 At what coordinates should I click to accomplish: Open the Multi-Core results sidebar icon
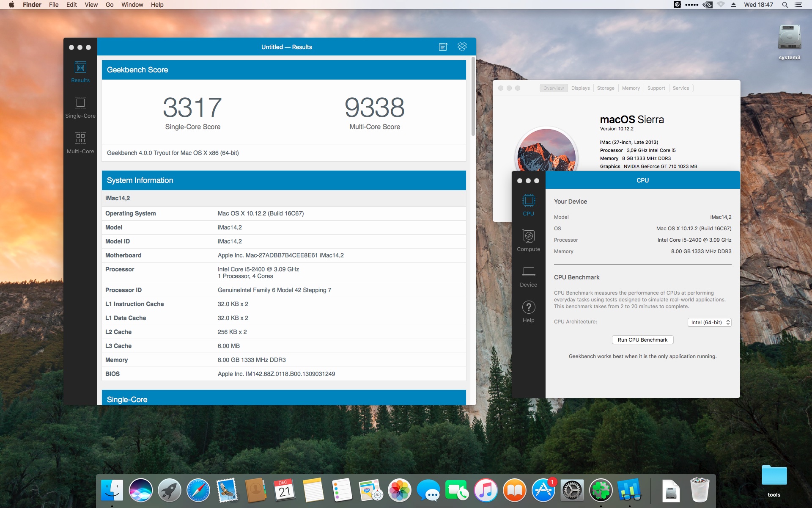(x=80, y=138)
